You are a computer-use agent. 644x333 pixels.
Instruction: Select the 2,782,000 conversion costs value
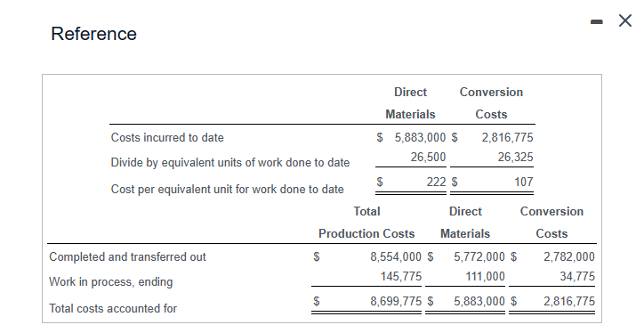pyautogui.click(x=569, y=256)
